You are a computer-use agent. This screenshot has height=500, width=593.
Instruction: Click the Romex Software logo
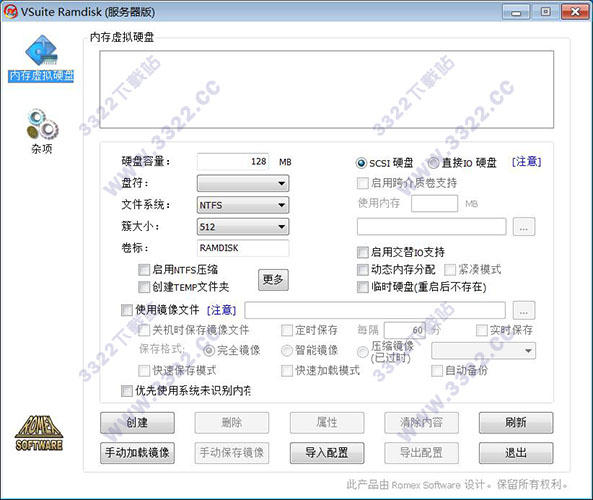point(39,433)
